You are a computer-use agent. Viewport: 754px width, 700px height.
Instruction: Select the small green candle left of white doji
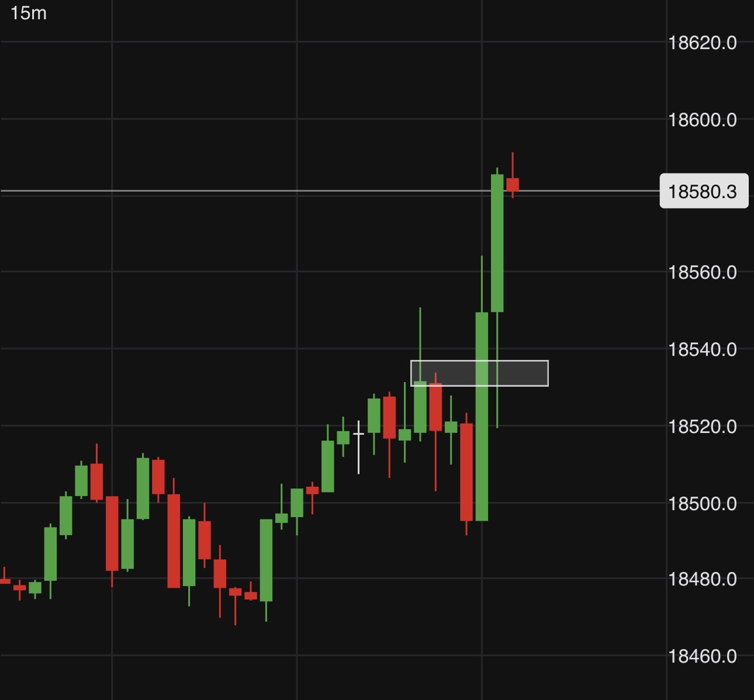[x=343, y=437]
